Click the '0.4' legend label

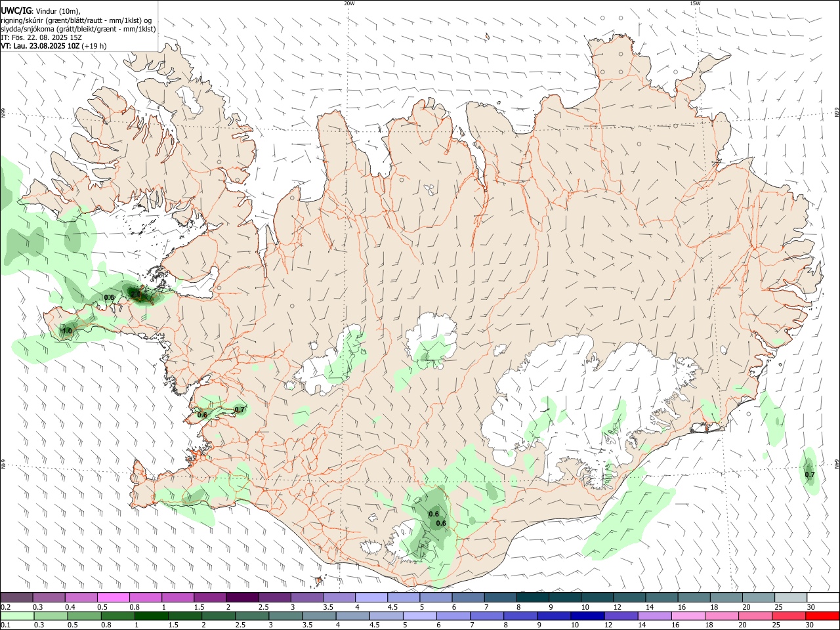(x=70, y=607)
